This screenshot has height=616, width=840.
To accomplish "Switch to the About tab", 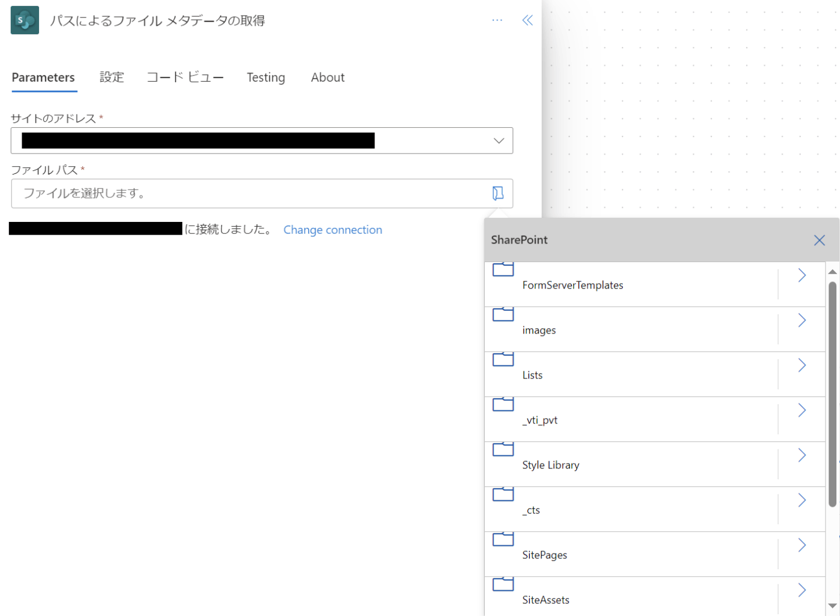I will coord(328,77).
